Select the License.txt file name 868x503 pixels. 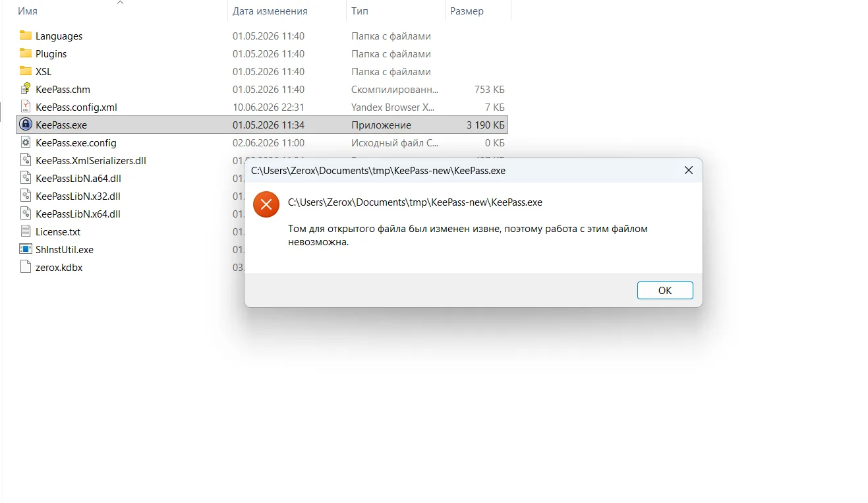pos(58,232)
